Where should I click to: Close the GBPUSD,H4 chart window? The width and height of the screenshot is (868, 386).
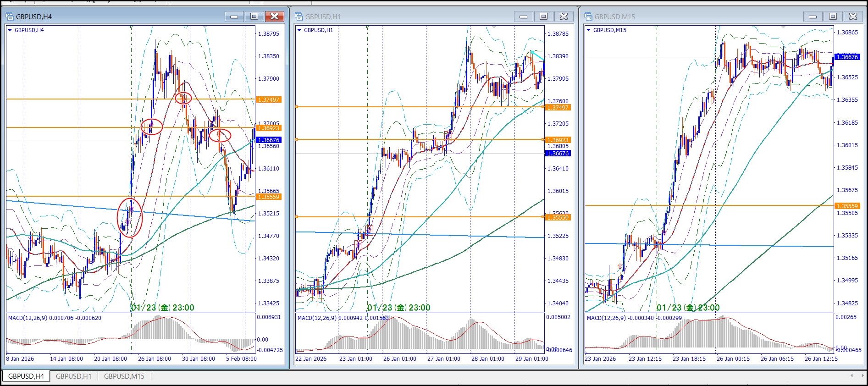point(274,17)
